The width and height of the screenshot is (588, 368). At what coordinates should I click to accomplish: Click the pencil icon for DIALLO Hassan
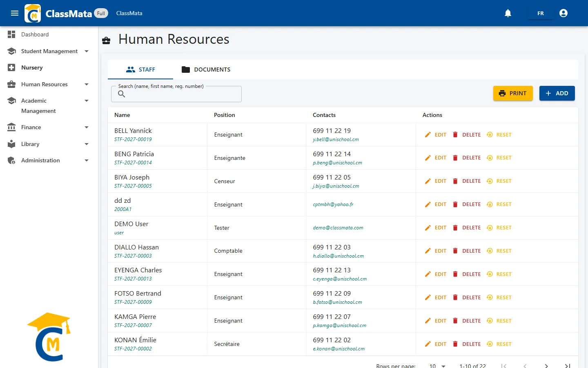(x=428, y=251)
